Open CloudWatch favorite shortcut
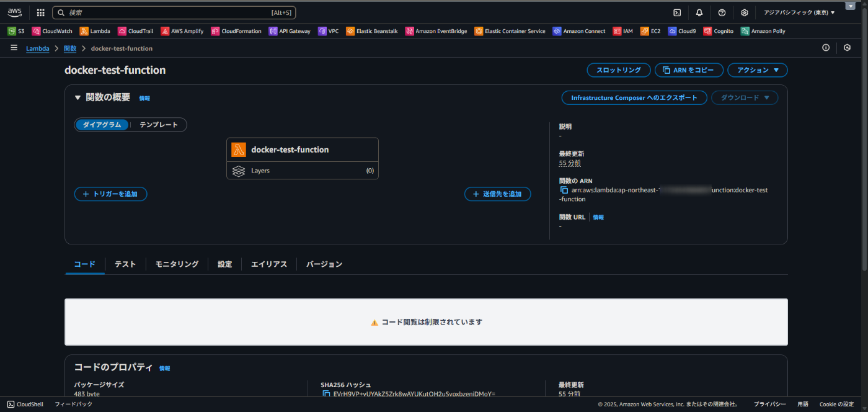Image resolution: width=868 pixels, height=412 pixels. [52, 31]
